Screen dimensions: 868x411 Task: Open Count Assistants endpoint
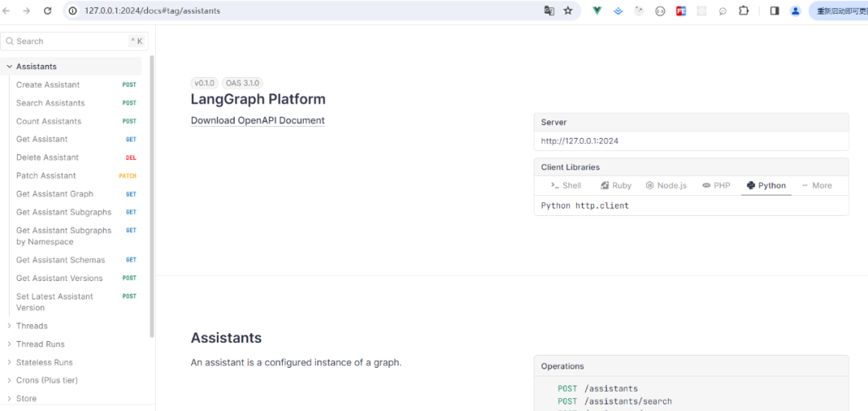coord(76,121)
